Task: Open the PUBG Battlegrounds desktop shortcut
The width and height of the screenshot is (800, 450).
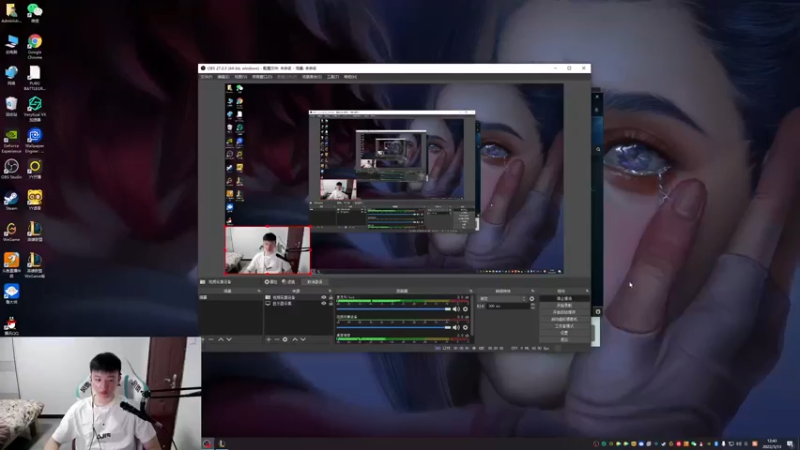Action: tap(35, 78)
